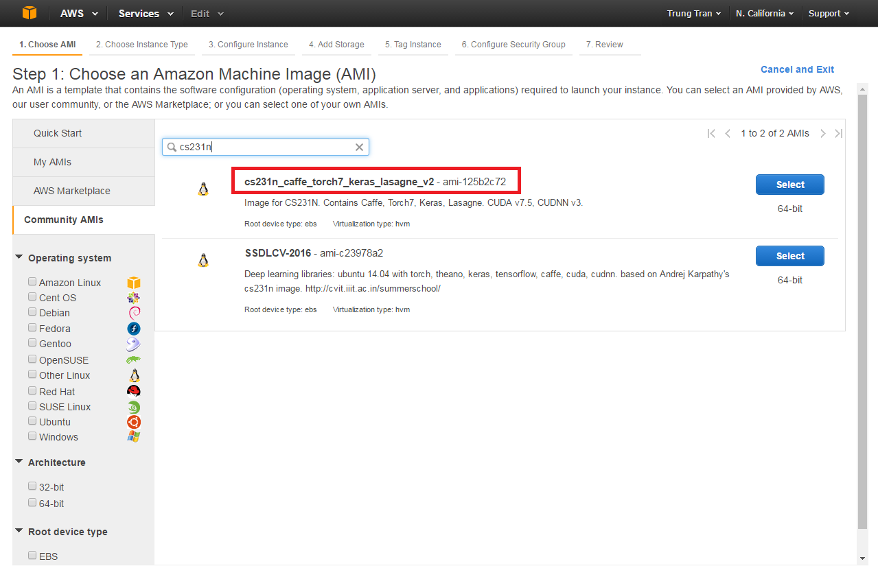Image resolution: width=878 pixels, height=588 pixels.
Task: Click the penguin icon beside the cs231n AMI
Action: click(203, 189)
